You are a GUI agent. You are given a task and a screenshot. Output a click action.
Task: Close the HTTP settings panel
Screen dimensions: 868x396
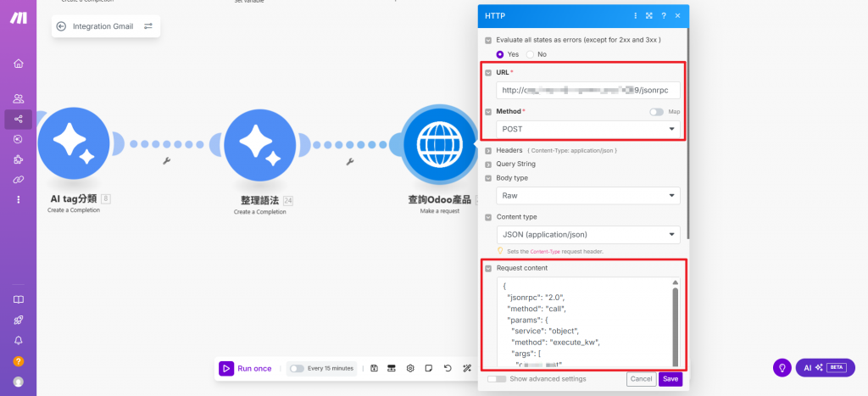tap(677, 16)
